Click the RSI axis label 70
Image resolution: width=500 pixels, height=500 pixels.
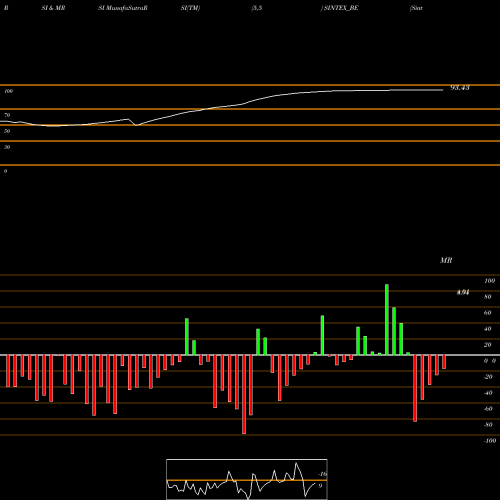pyautogui.click(x=7, y=115)
